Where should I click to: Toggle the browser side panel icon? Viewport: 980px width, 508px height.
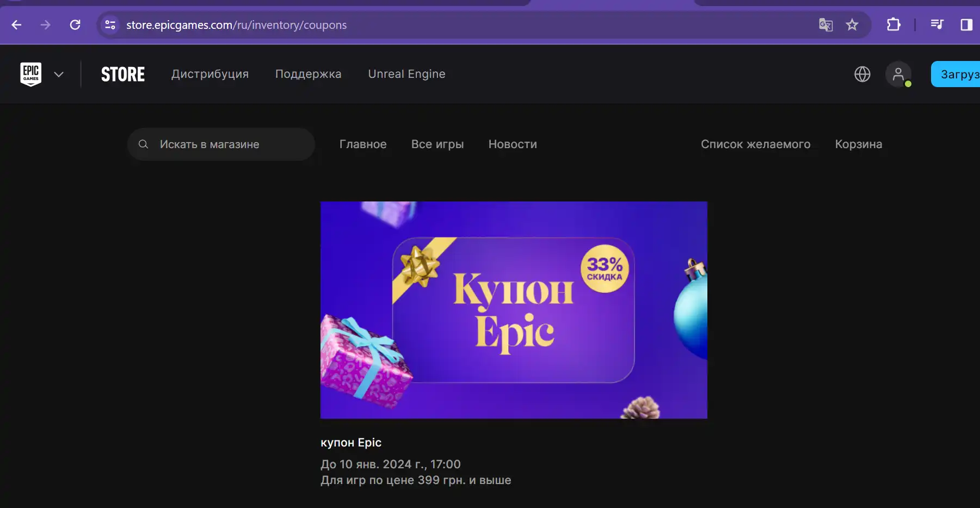click(x=966, y=25)
